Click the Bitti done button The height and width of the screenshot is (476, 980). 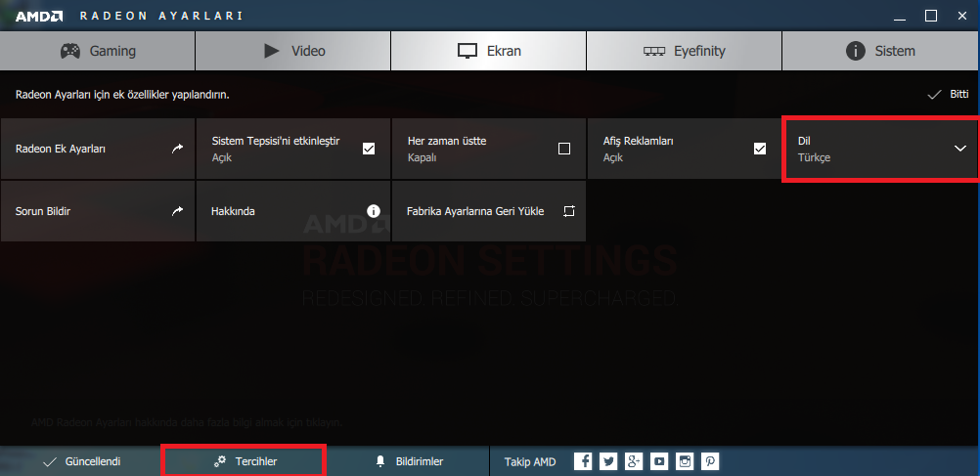pyautogui.click(x=948, y=95)
